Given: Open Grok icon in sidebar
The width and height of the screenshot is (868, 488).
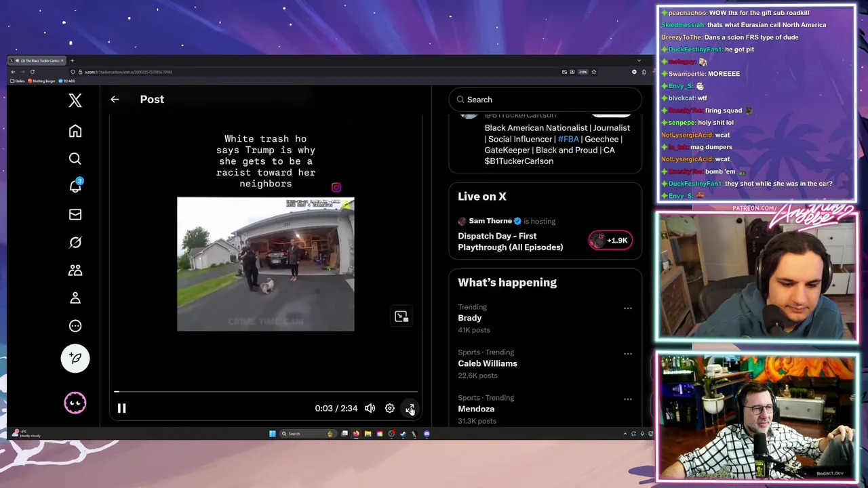Looking at the screenshot, I should pos(75,242).
